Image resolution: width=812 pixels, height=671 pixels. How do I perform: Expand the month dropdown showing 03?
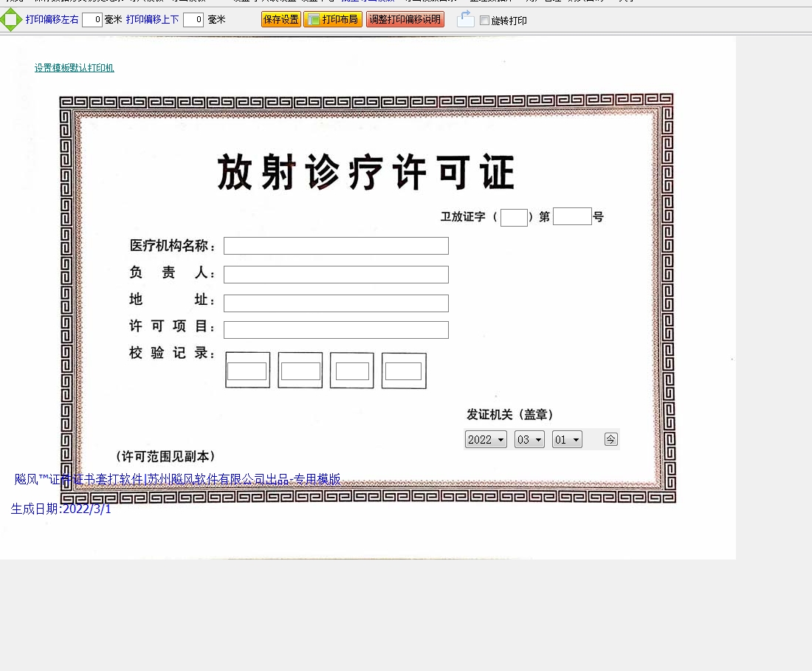coord(529,440)
